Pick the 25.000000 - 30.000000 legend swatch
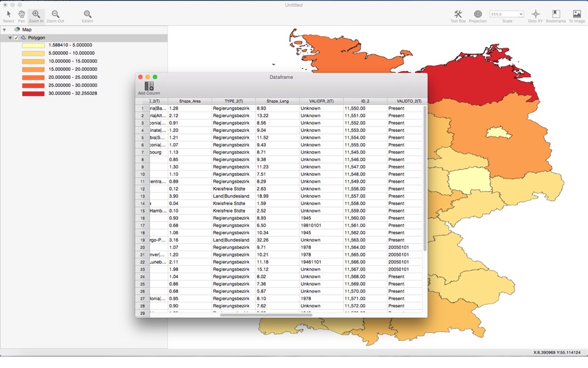This screenshot has height=368, width=588. (x=33, y=85)
